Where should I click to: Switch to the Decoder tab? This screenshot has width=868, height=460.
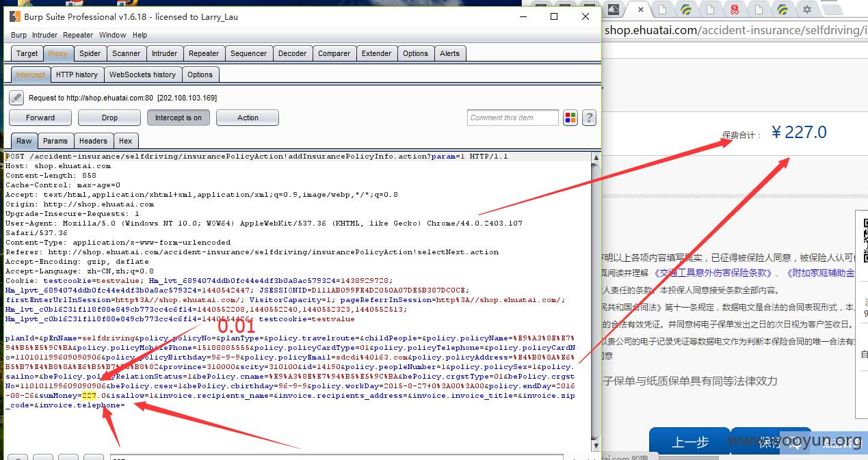293,53
